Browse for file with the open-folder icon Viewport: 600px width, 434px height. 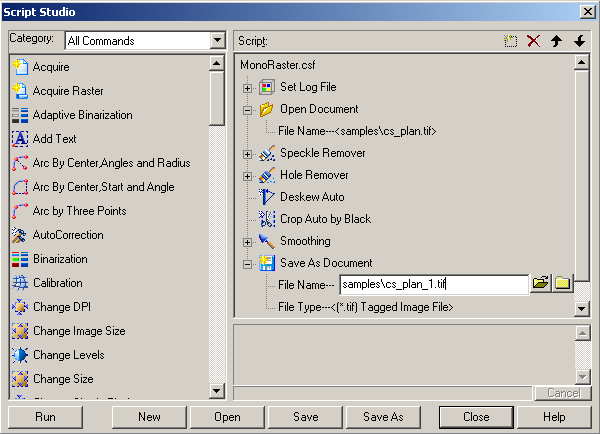tap(541, 284)
